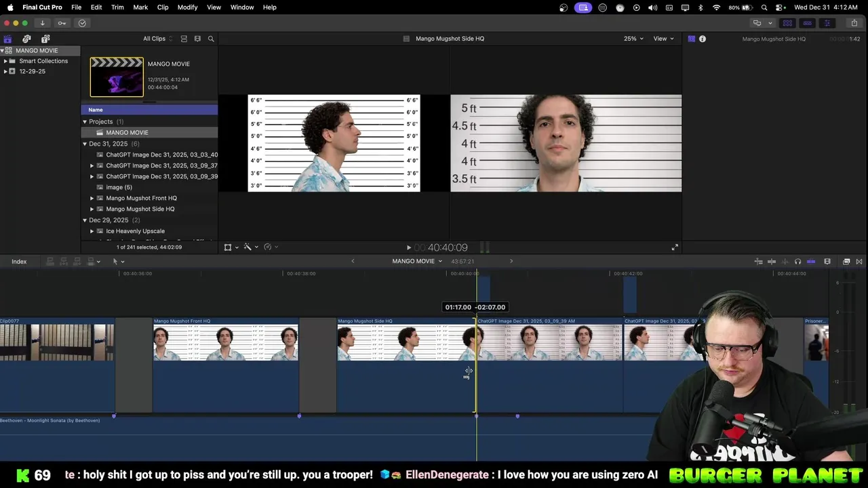Click the browser search magnifier icon
This screenshot has width=868, height=488.
tap(211, 39)
